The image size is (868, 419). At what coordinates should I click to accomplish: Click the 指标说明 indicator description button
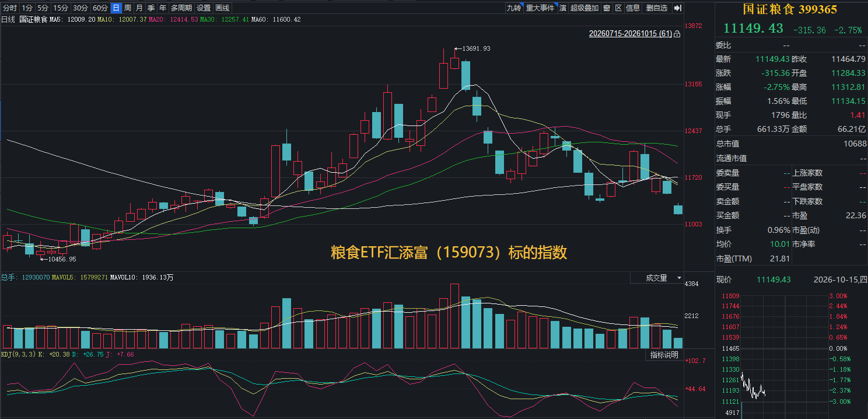[x=664, y=355]
